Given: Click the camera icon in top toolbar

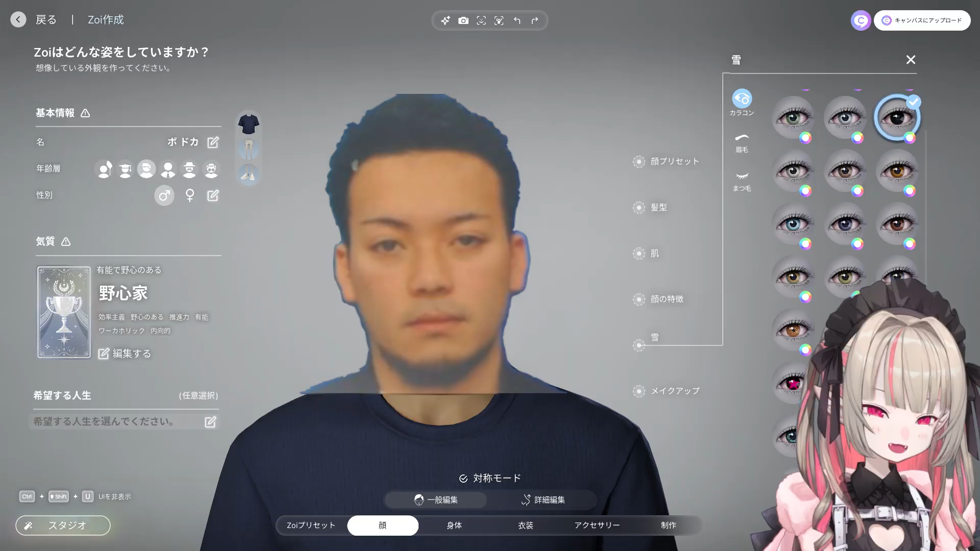Looking at the screenshot, I should (x=463, y=20).
